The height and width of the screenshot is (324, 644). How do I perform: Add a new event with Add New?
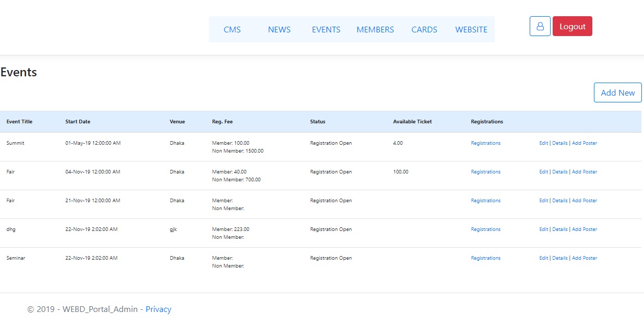click(x=618, y=92)
